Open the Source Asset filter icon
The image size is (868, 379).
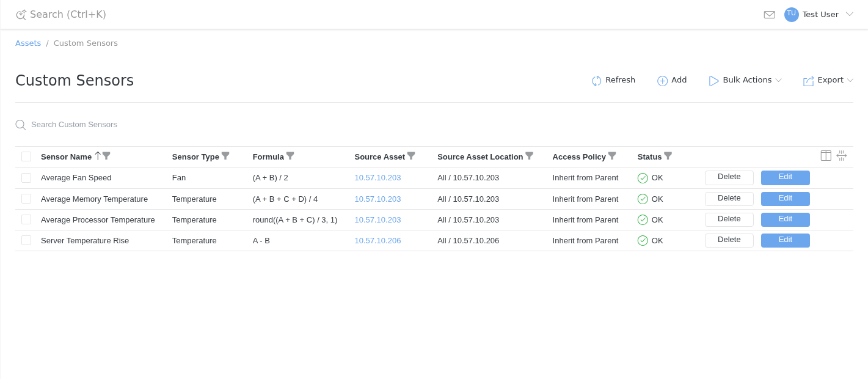tap(411, 156)
